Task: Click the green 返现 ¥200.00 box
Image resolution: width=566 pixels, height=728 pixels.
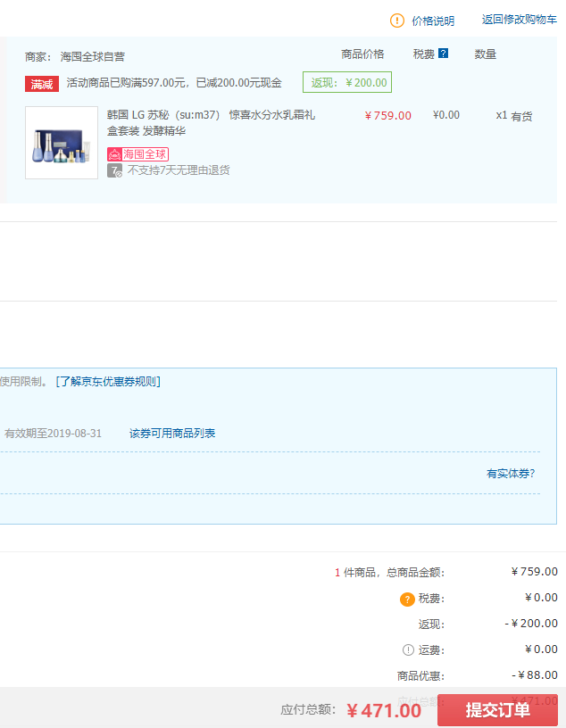Action: pyautogui.click(x=347, y=82)
